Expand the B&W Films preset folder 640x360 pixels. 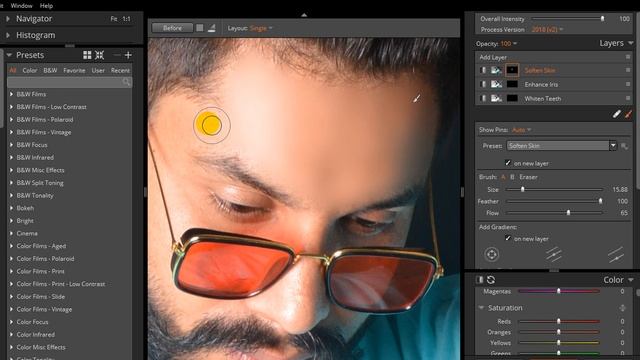click(x=11, y=94)
